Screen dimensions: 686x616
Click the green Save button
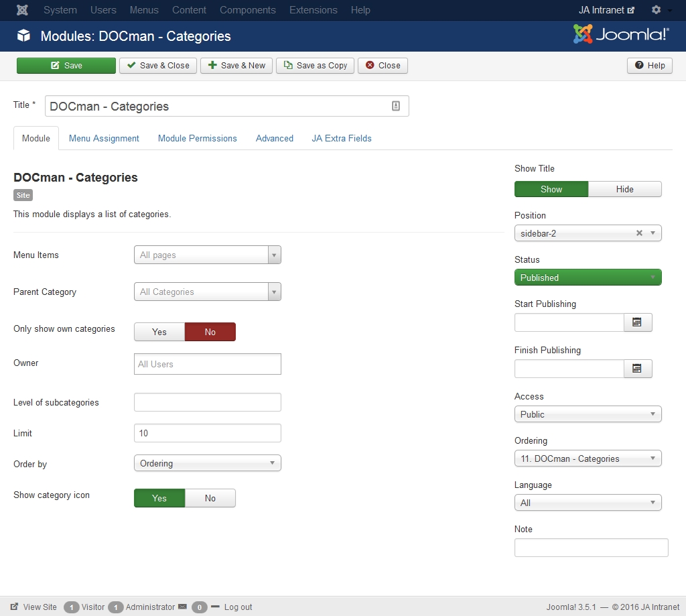[x=66, y=66]
